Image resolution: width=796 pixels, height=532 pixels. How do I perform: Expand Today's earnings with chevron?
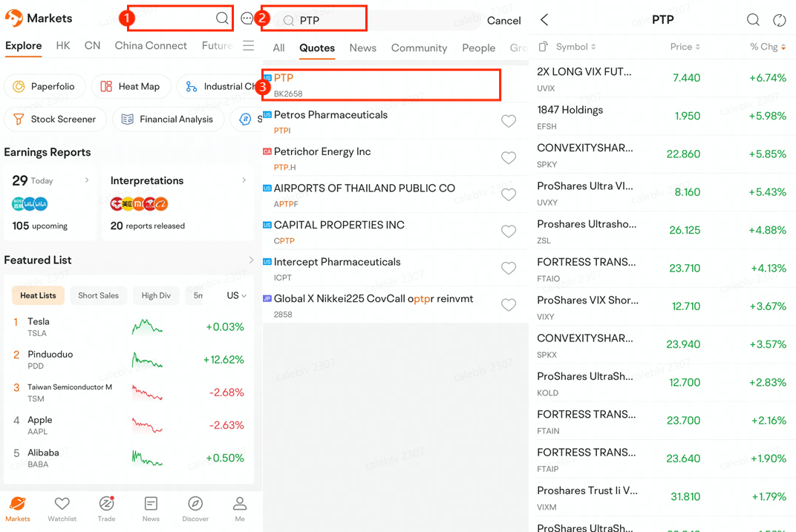[x=87, y=180]
